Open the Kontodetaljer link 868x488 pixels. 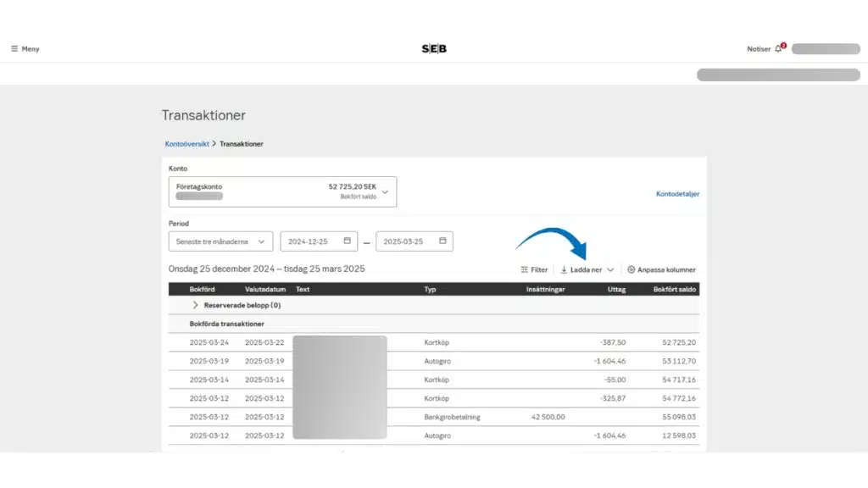click(x=677, y=194)
